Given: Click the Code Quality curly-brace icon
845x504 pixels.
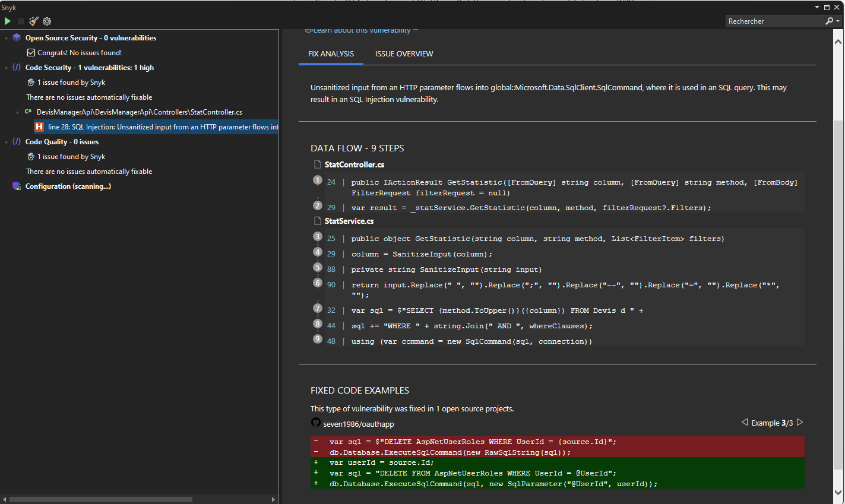Looking at the screenshot, I should pos(17,141).
